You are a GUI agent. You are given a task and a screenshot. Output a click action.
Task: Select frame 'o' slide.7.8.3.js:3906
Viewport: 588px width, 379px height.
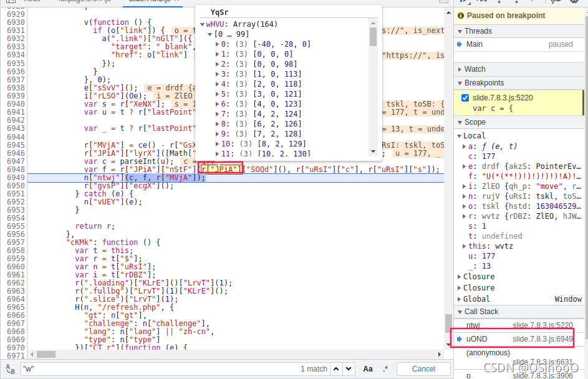[x=519, y=375]
